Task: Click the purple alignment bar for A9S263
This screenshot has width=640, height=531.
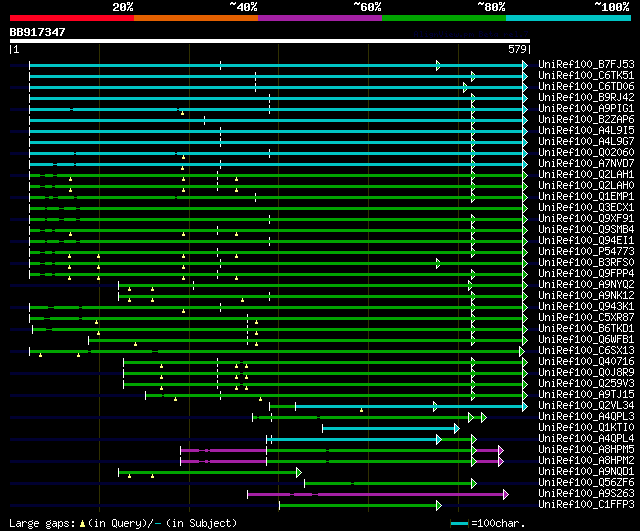Action: pos(378,495)
